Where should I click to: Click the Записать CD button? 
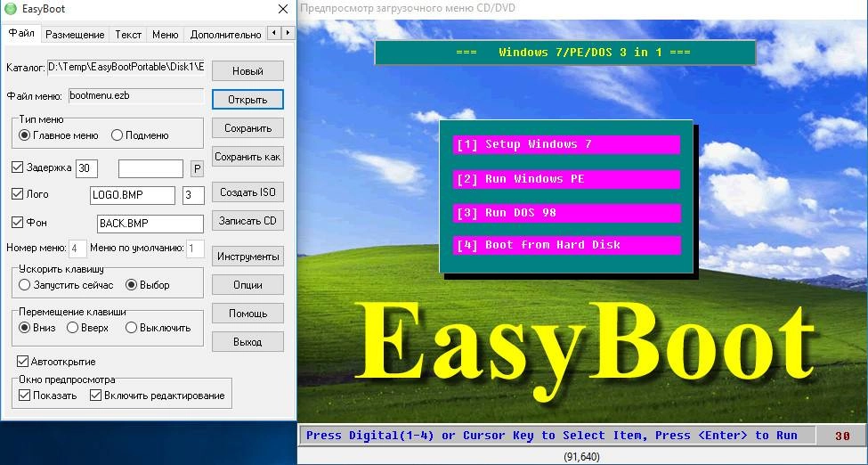pyautogui.click(x=247, y=221)
